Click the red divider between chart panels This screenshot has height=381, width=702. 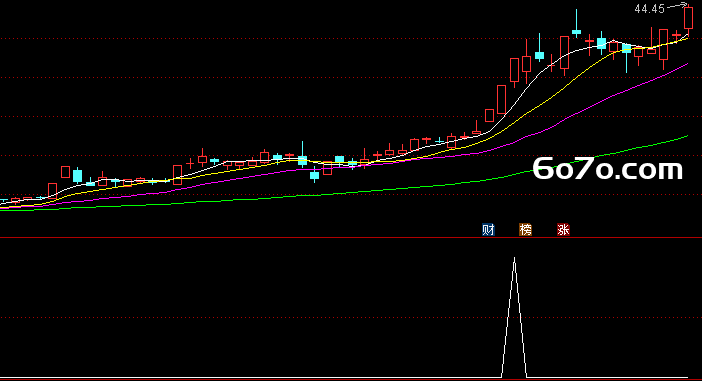click(351, 238)
